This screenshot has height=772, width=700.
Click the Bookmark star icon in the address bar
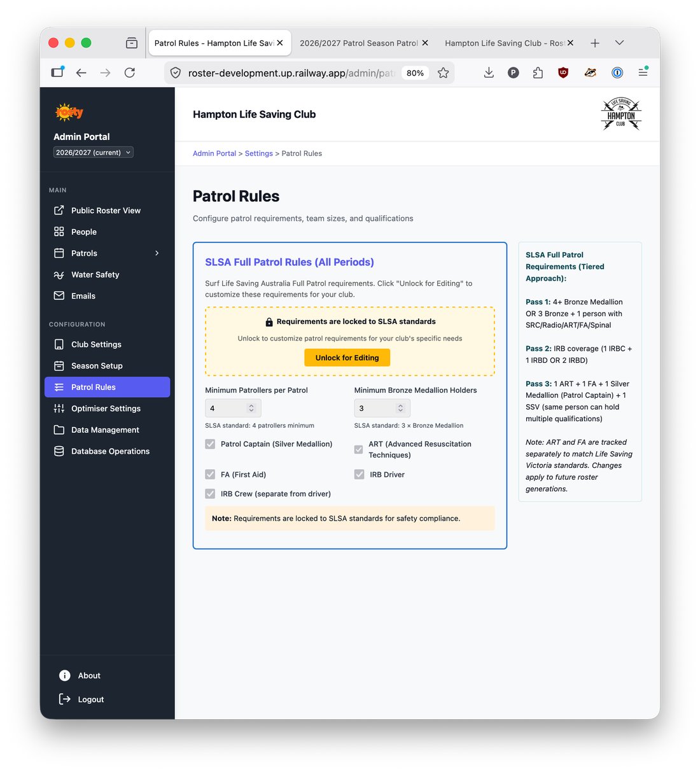[x=444, y=73]
